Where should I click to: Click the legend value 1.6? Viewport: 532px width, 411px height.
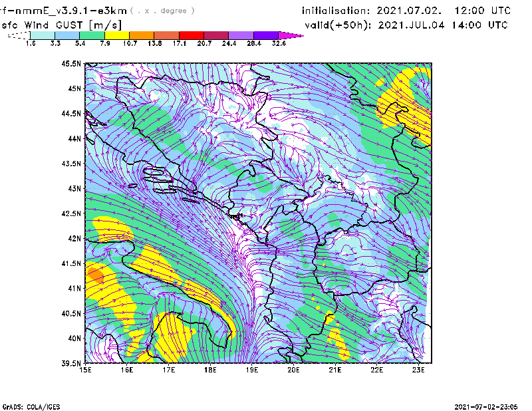(31, 43)
